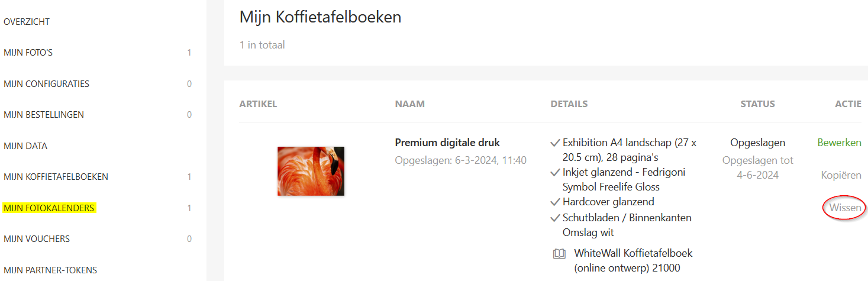Click the WhiteWall Koffietafelboek (online ontwerp) text

(x=633, y=260)
